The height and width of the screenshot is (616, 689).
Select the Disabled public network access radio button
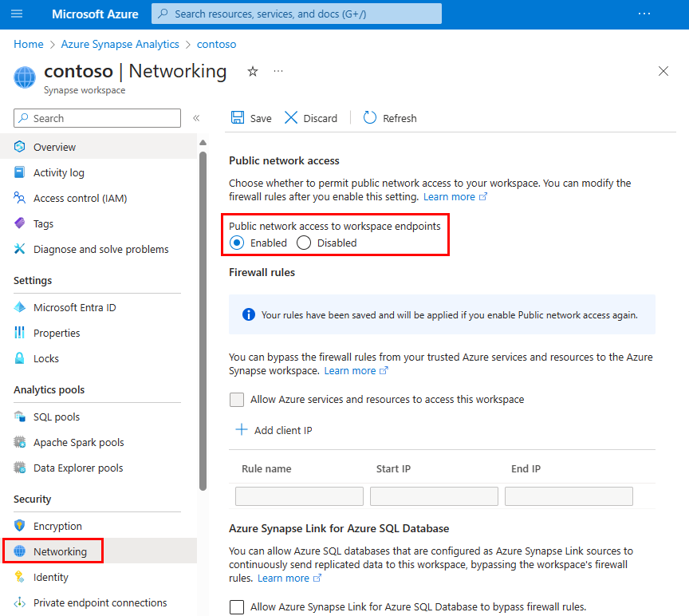pos(303,243)
